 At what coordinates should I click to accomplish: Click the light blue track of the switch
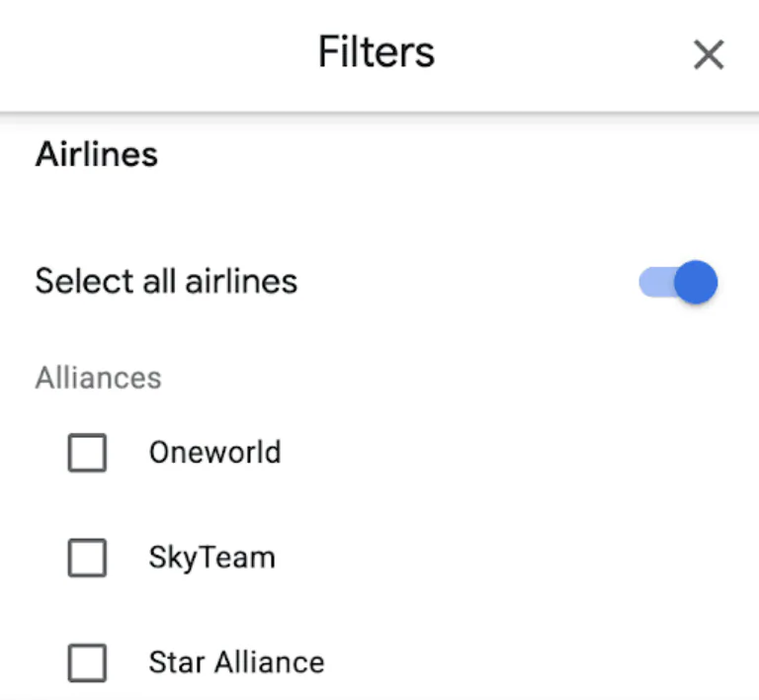pos(654,284)
